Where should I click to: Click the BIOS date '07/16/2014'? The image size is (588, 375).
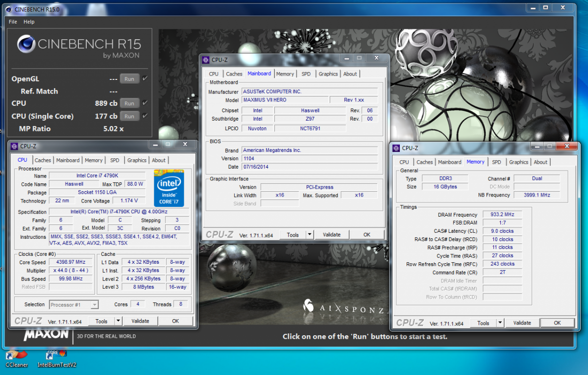[310, 167]
